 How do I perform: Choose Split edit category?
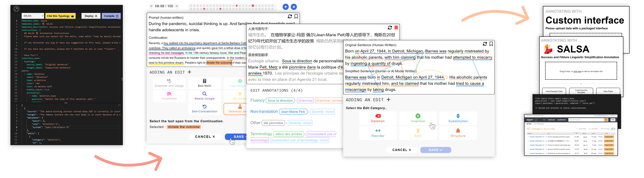coord(418,133)
